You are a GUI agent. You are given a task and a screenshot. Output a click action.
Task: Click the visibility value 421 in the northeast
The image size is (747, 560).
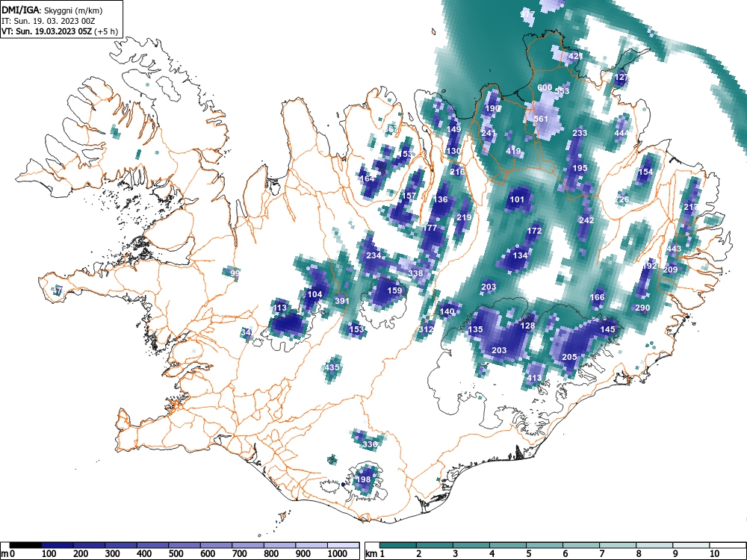(x=575, y=56)
